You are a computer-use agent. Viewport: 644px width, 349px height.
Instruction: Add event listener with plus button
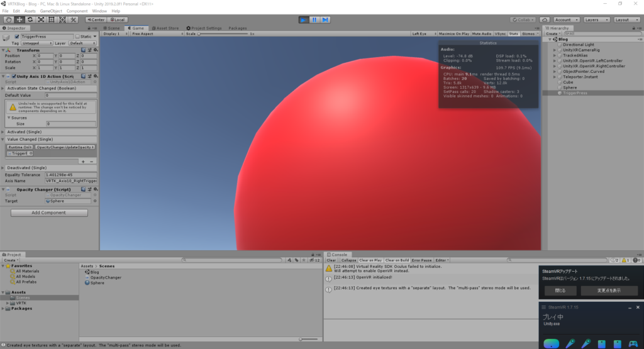pyautogui.click(x=83, y=162)
